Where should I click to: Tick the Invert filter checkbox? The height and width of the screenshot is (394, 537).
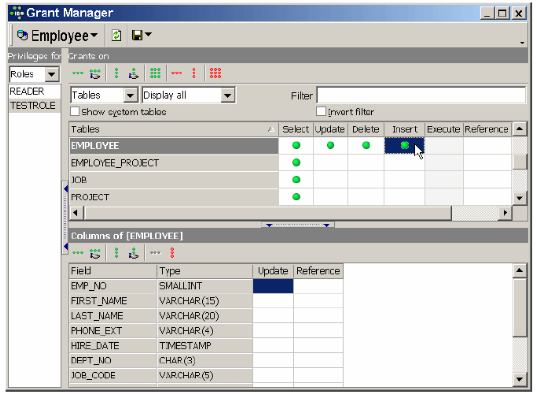[x=321, y=111]
